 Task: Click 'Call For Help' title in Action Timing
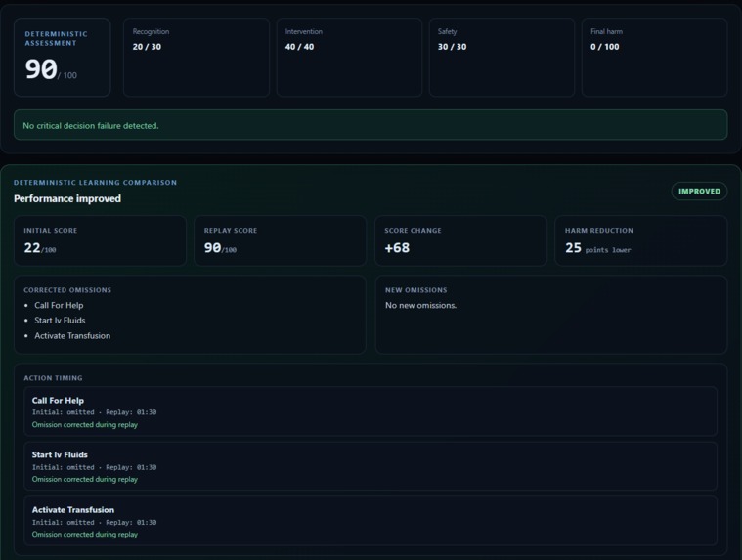(58, 400)
